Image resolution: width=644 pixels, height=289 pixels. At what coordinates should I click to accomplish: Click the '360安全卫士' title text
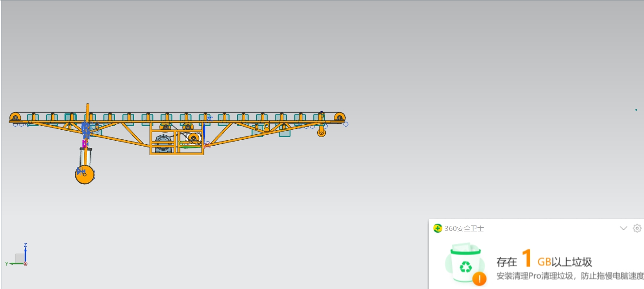[464, 229]
